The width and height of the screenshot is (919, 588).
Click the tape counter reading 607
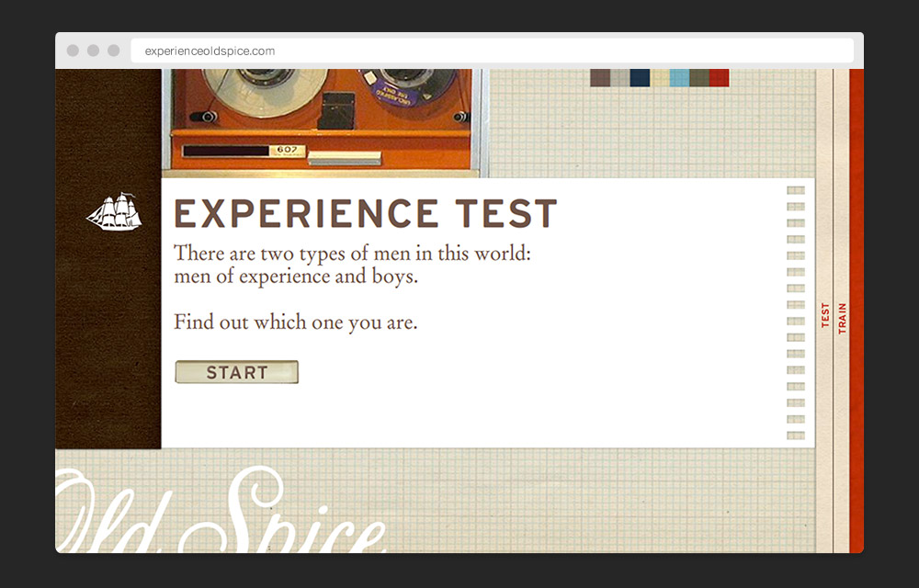point(287,151)
